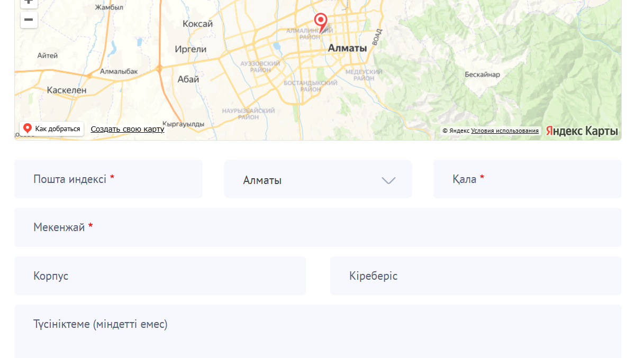Focus the Корпус input field

(x=160, y=276)
